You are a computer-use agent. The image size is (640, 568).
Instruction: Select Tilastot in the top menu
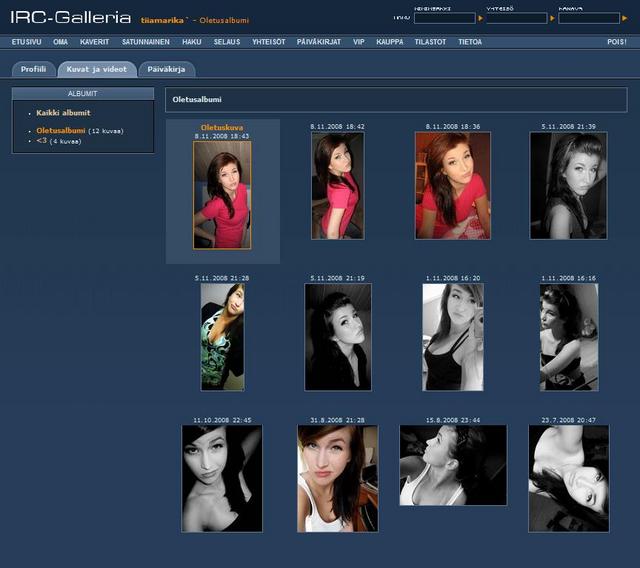click(x=428, y=42)
